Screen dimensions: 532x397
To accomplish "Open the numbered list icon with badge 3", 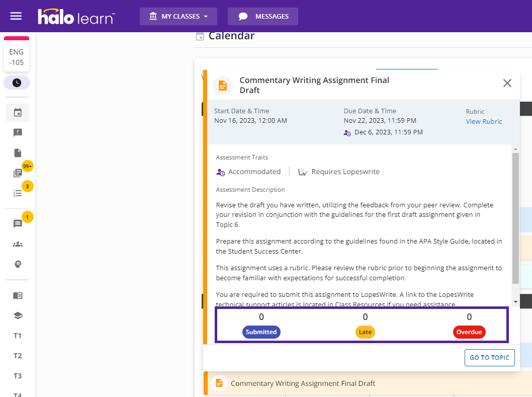I will [x=18, y=193].
